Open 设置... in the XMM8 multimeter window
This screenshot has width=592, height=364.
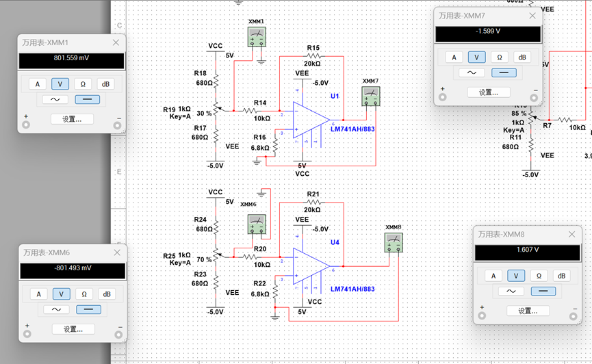pos(528,311)
